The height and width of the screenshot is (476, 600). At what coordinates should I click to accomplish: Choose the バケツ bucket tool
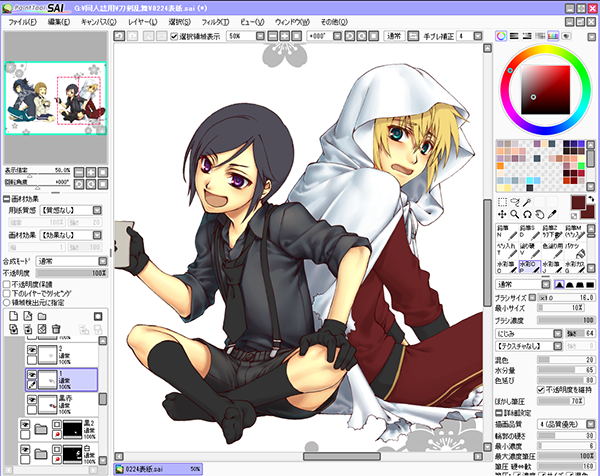tap(575, 250)
